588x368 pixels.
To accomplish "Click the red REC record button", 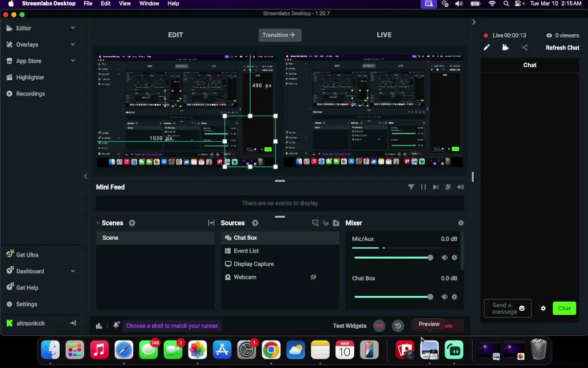I will (x=379, y=326).
